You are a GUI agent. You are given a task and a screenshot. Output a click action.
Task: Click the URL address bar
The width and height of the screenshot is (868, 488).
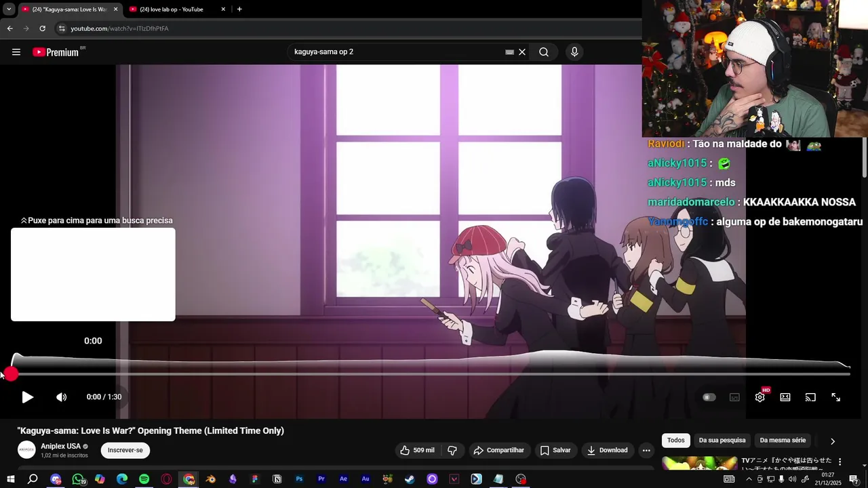[346, 28]
